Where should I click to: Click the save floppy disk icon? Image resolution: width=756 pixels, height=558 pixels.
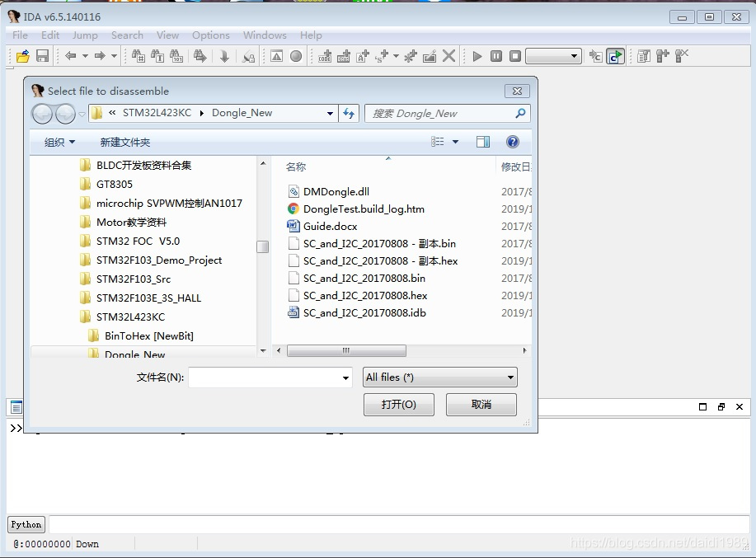(x=42, y=56)
